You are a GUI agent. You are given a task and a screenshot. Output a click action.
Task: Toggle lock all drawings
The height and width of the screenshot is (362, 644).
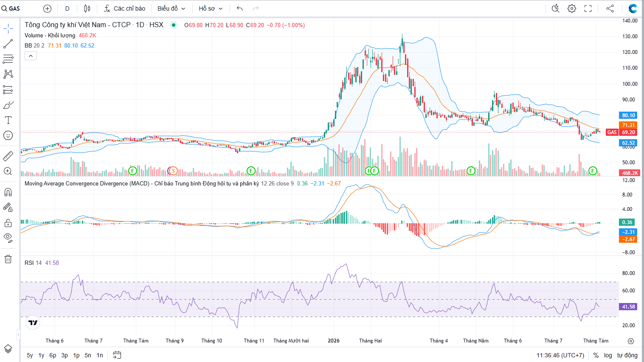coord(8,223)
